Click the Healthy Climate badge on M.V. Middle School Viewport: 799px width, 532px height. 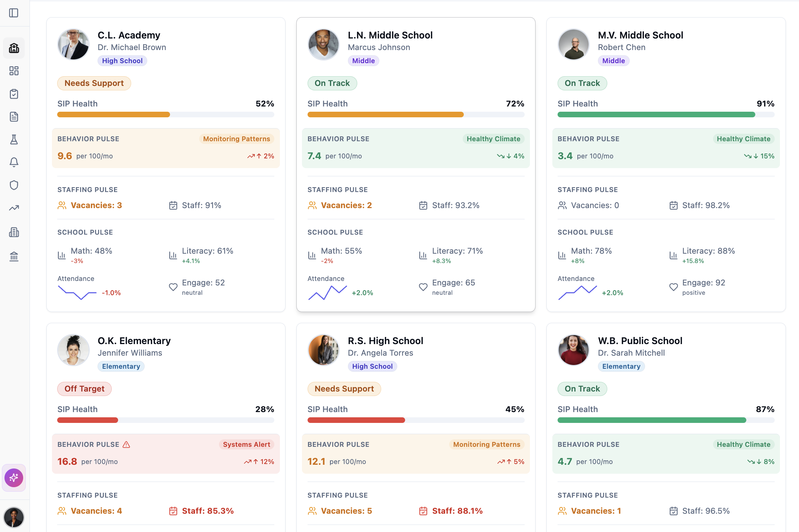[743, 139]
